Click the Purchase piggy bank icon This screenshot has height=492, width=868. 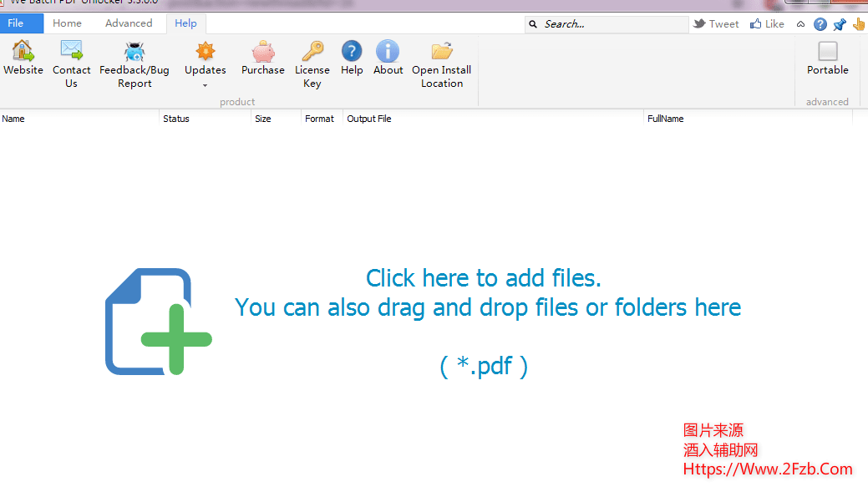[263, 53]
